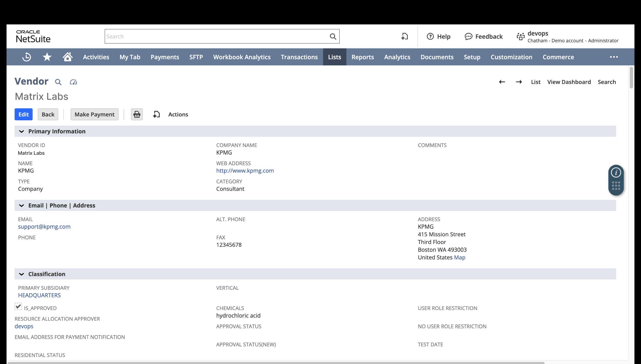Click the Make Payment button
This screenshot has width=641, height=364.
(x=94, y=114)
